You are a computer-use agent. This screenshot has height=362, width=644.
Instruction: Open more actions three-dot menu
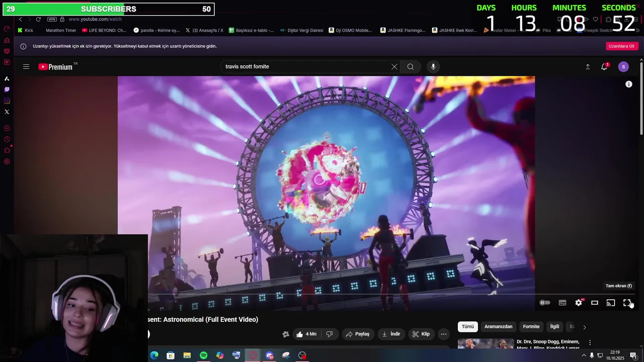point(444,334)
